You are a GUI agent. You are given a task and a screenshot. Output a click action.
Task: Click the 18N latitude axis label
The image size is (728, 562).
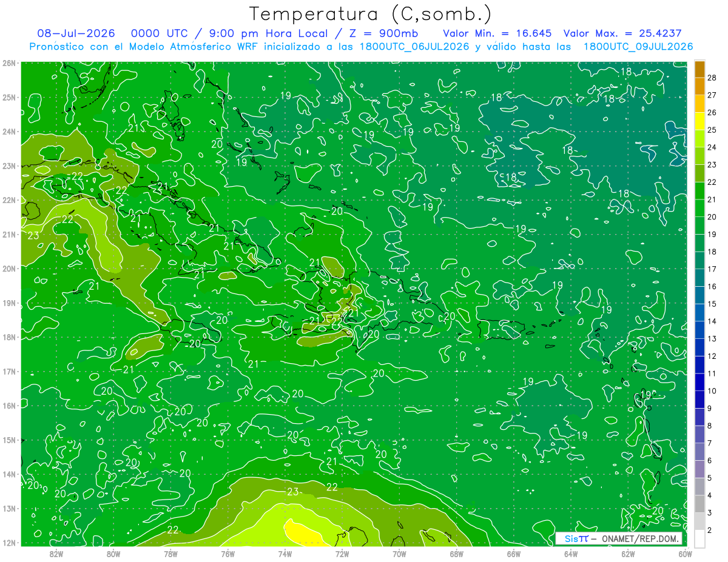pyautogui.click(x=8, y=337)
